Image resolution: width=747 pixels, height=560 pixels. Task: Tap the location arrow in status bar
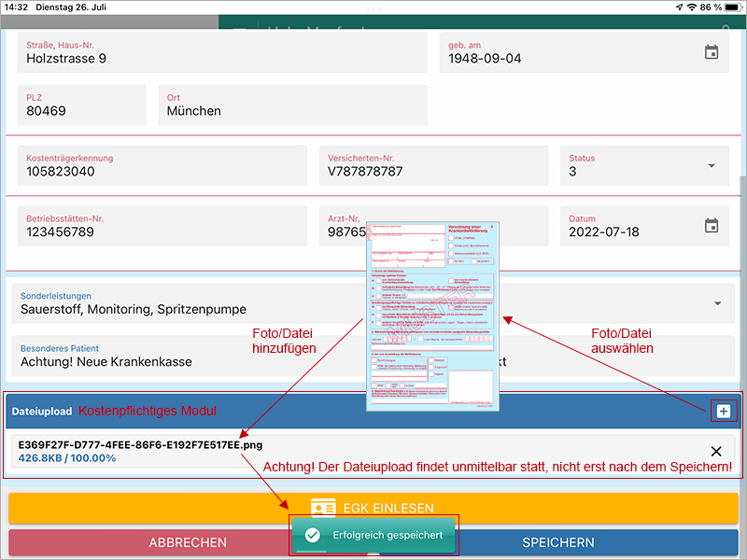[x=679, y=7]
